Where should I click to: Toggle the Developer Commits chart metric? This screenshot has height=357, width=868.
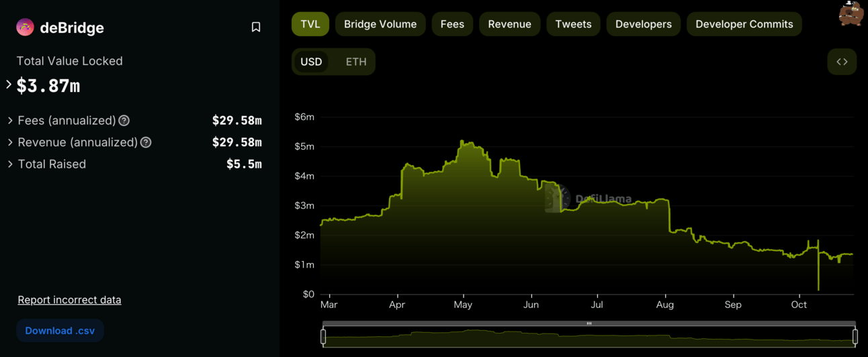pyautogui.click(x=744, y=24)
